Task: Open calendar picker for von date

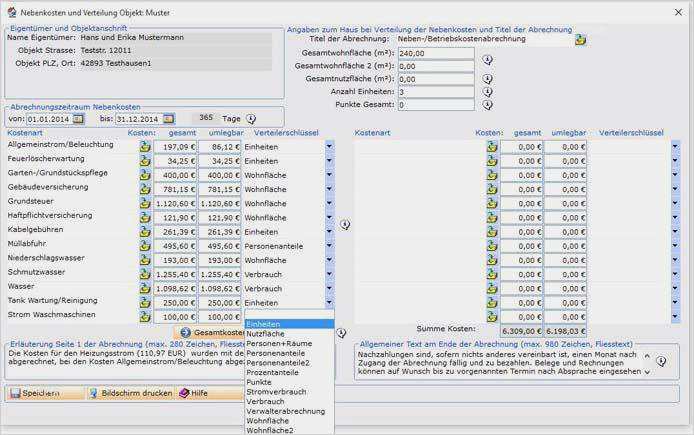Action: click(x=78, y=119)
